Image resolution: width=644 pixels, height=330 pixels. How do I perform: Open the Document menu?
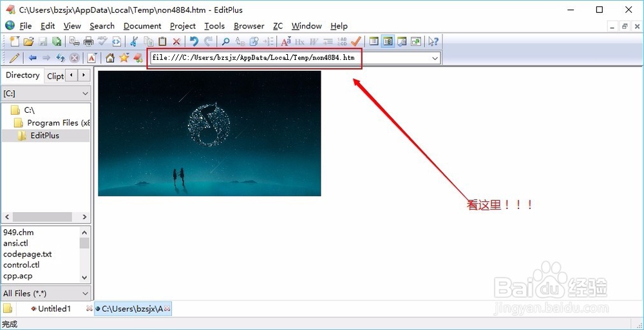142,26
